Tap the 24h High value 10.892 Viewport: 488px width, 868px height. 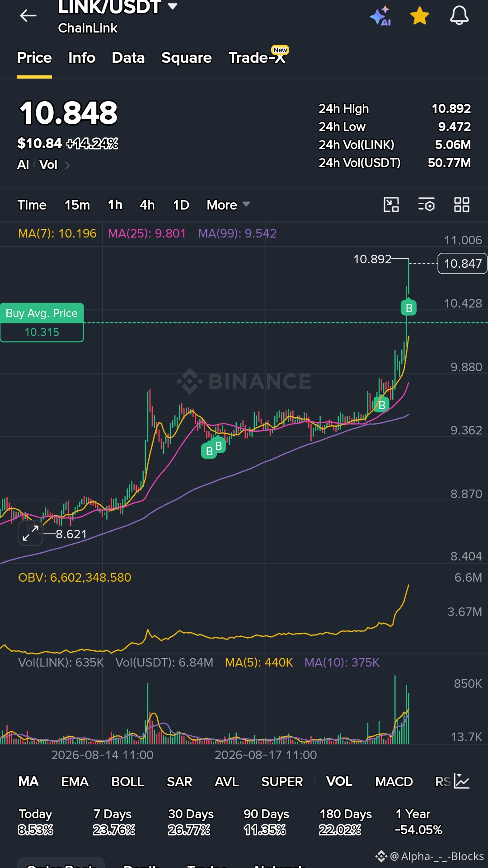pos(451,109)
